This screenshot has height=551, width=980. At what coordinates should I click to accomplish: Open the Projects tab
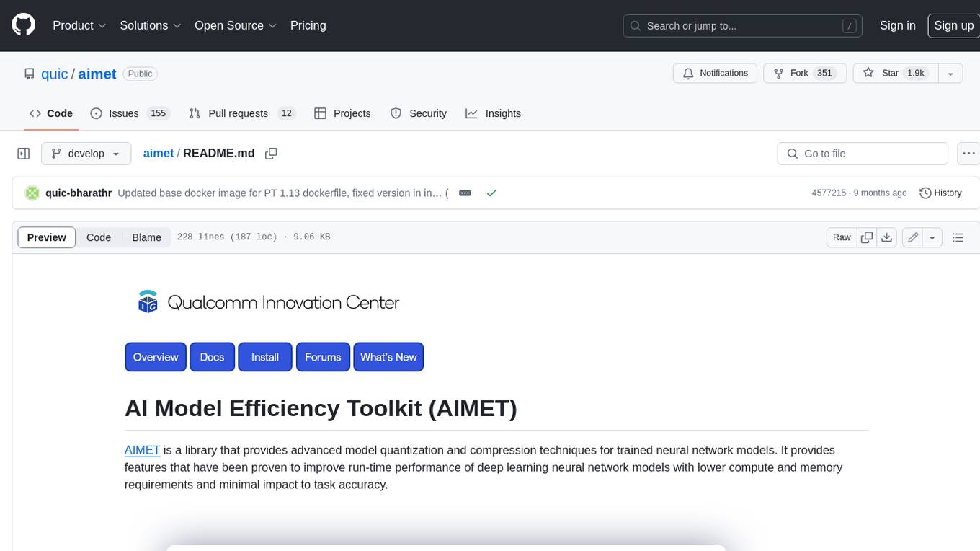pos(342,113)
